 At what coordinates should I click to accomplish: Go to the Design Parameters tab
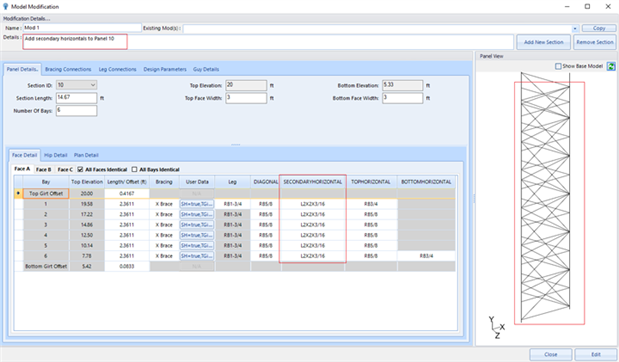(x=165, y=69)
